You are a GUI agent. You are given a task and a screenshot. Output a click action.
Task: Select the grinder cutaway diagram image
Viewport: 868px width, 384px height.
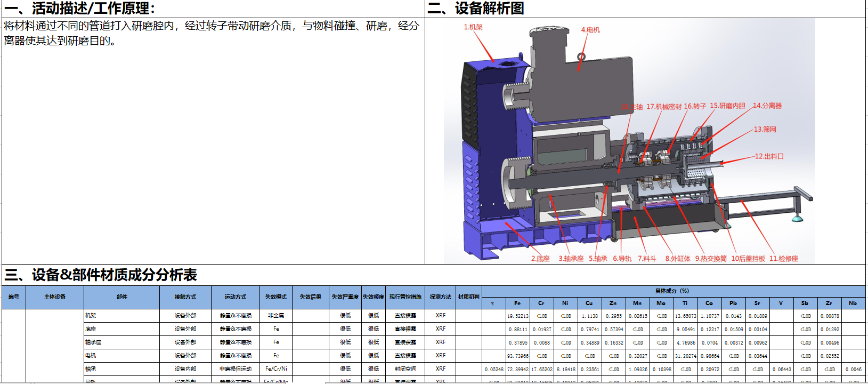click(629, 141)
